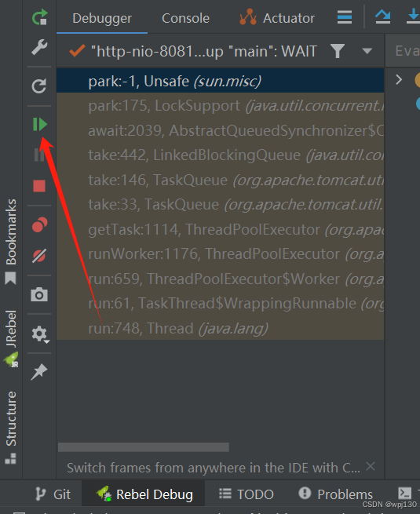Take thread dump with camera icon
The image size is (420, 514).
click(39, 294)
